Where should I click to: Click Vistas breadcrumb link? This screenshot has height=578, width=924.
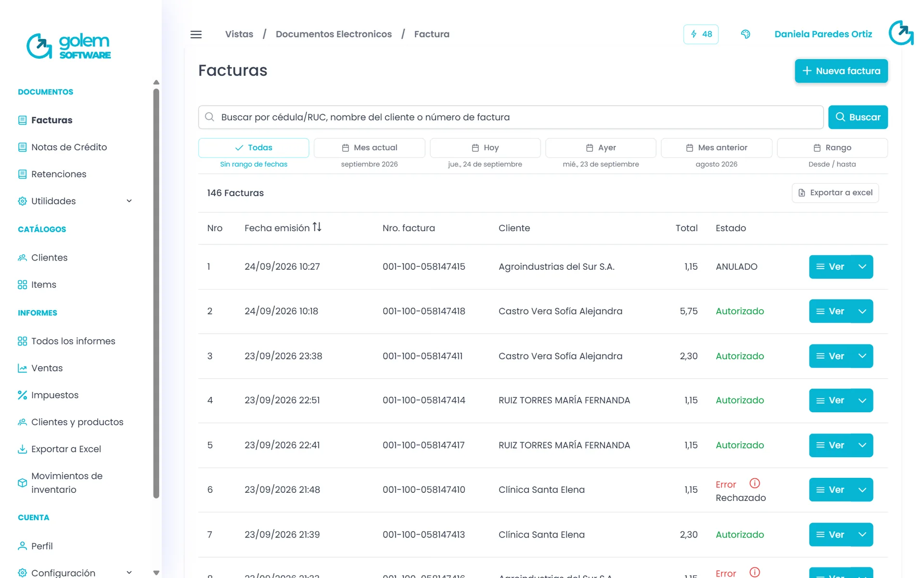coord(239,34)
